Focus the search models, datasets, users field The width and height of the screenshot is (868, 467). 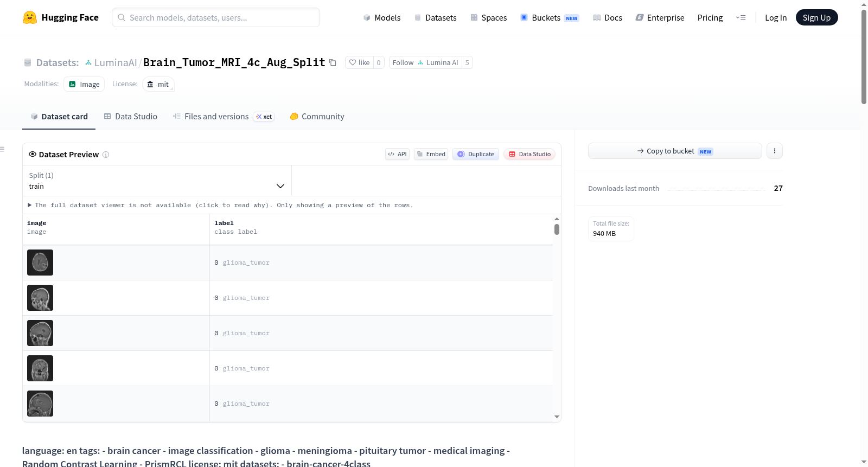click(216, 17)
